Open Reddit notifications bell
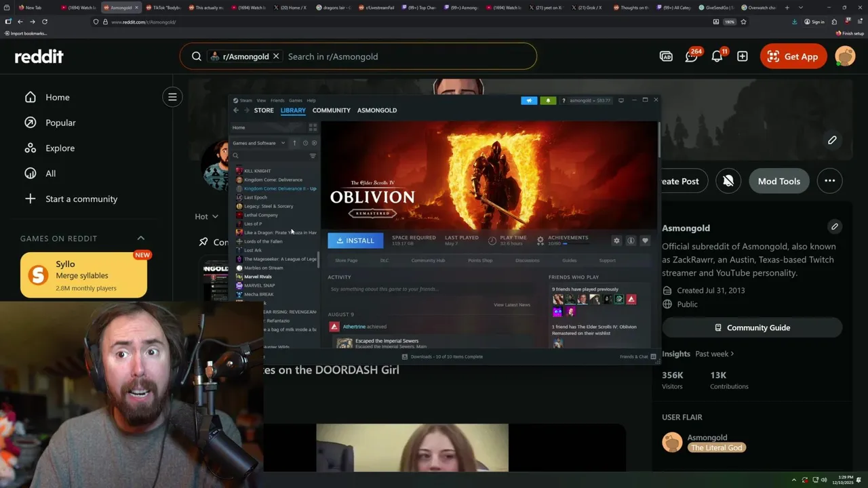 (717, 56)
